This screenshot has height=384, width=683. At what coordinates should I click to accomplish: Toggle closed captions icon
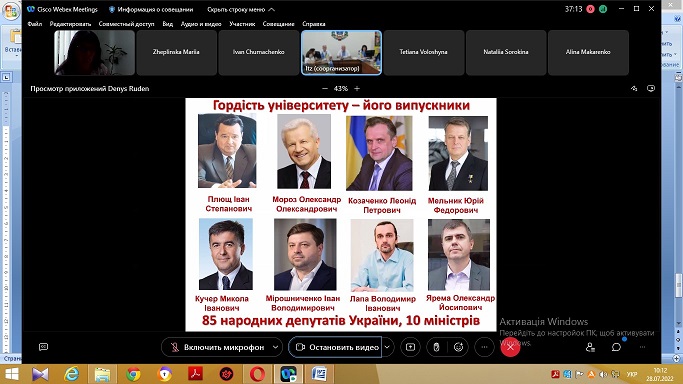pyautogui.click(x=43, y=347)
